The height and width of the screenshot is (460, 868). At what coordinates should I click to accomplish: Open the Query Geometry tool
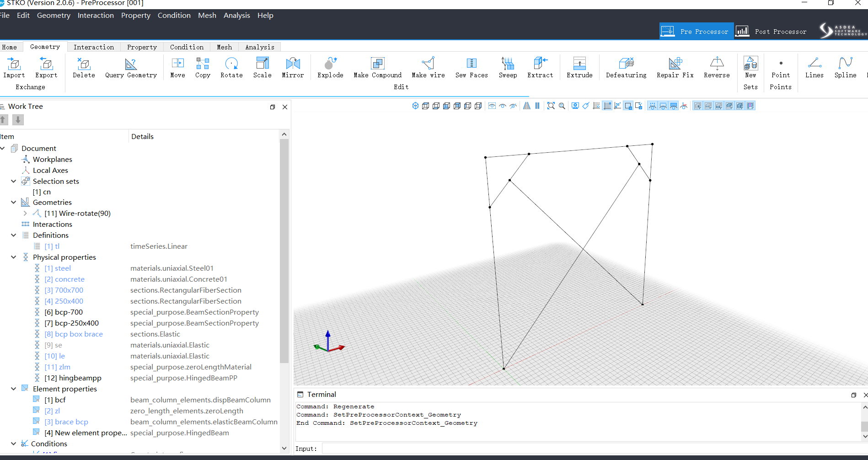131,67
